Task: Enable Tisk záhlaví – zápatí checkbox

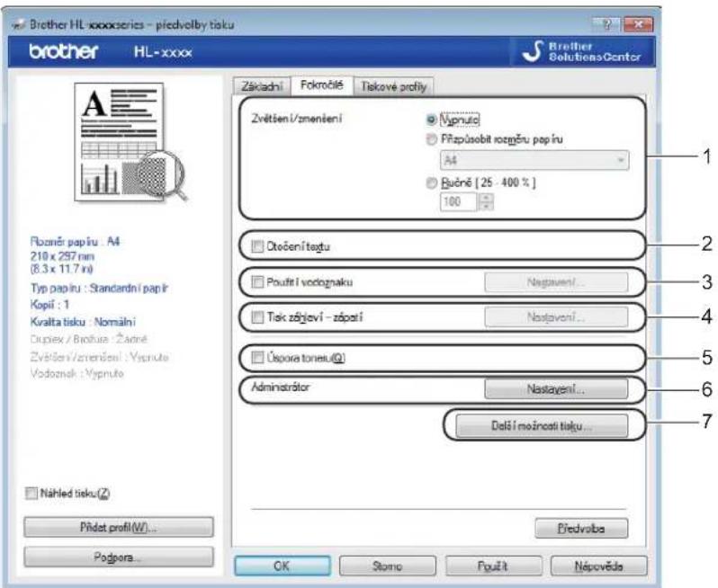Action: click(257, 317)
